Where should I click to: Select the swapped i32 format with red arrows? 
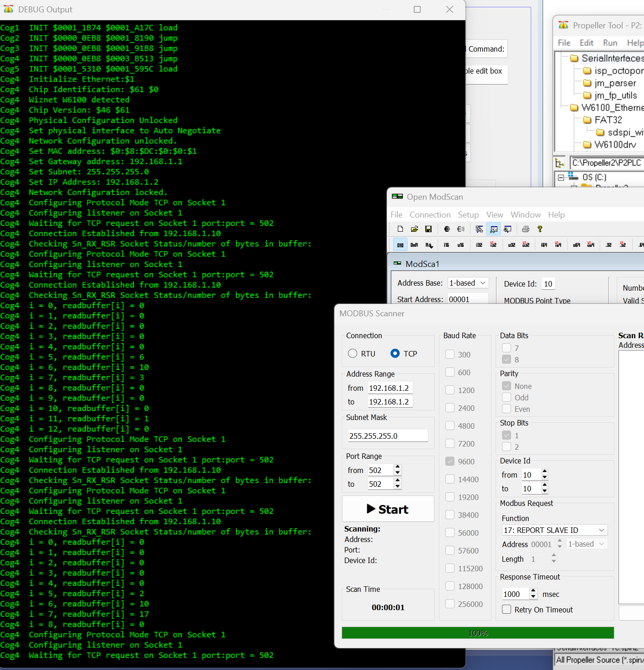point(493,245)
